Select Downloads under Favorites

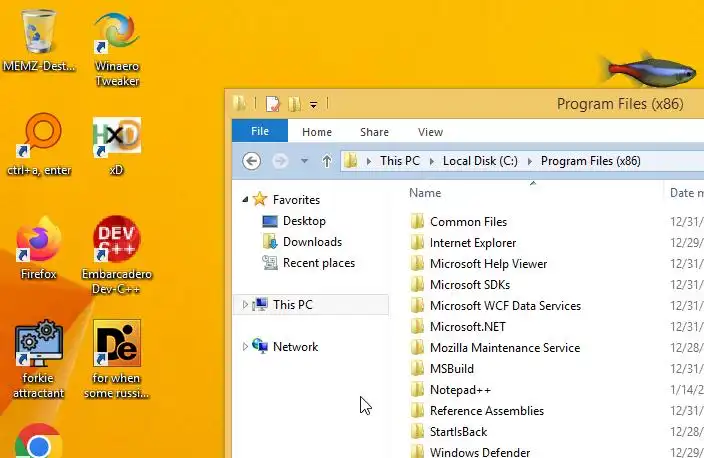[312, 242]
